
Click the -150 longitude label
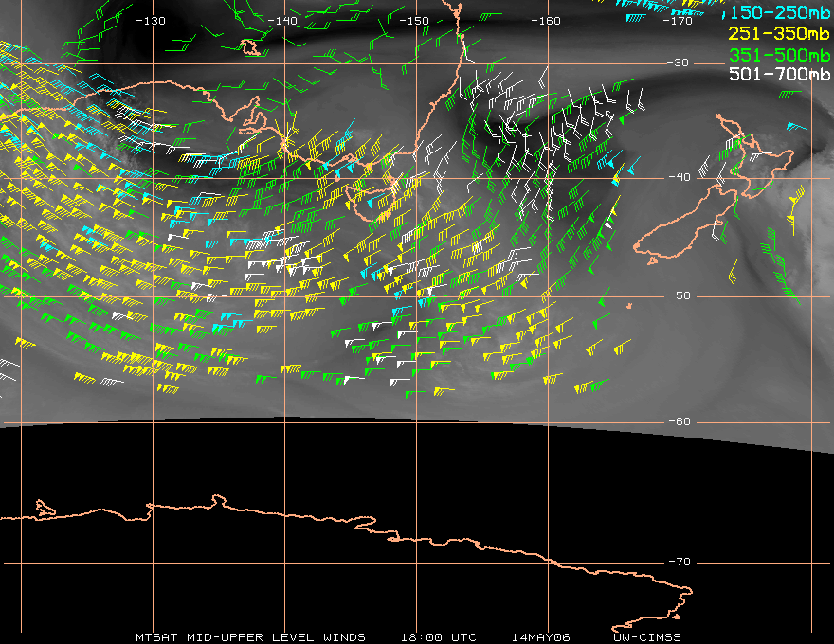(x=414, y=21)
